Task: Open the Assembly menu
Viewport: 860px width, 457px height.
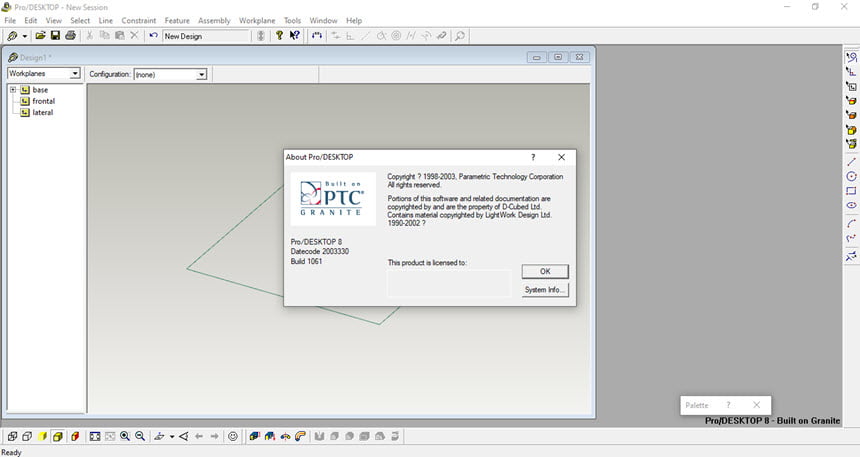Action: 214,20
